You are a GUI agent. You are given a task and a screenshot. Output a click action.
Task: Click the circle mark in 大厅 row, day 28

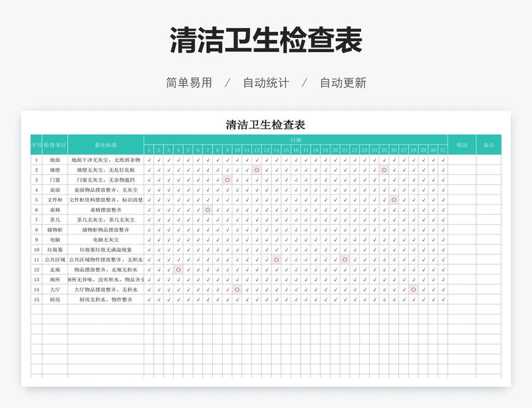[x=413, y=290]
